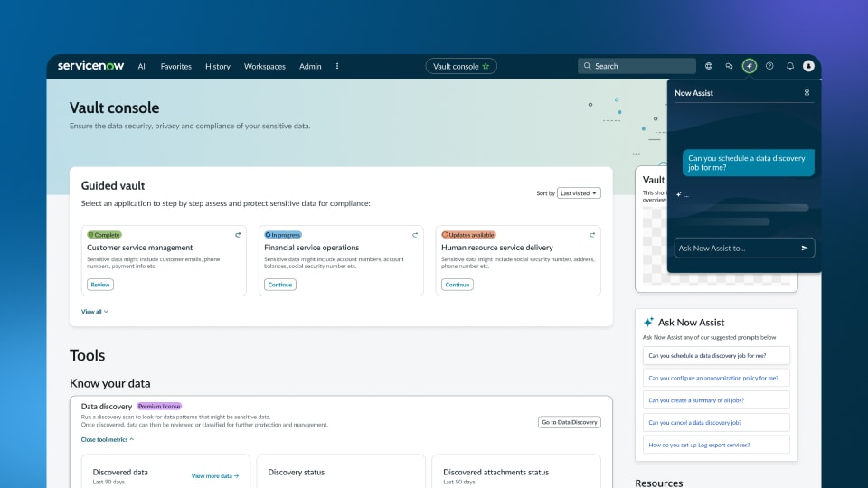Open the All menu
Viewport: 868px width, 488px height.
[x=142, y=66]
